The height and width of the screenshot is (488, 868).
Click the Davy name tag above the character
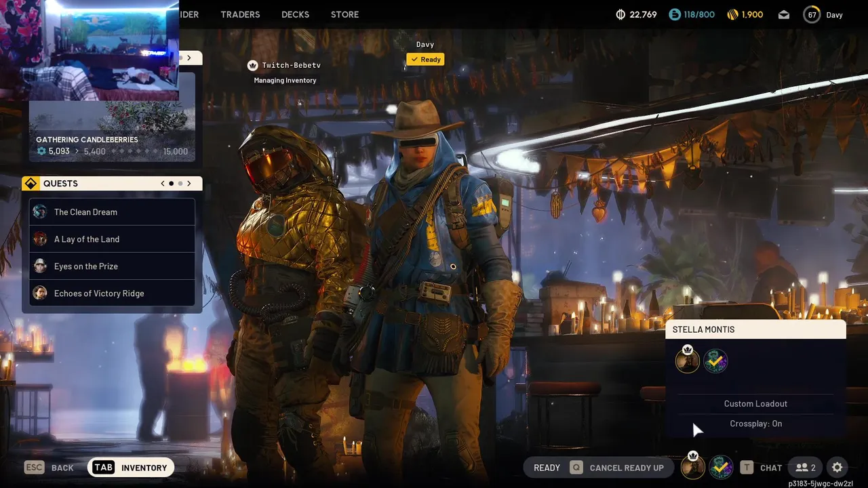click(x=425, y=45)
